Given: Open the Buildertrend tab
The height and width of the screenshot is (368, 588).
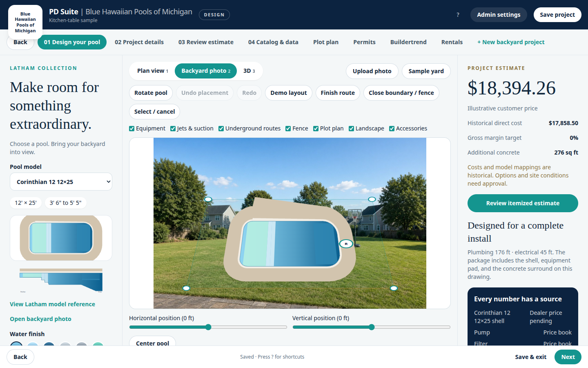Looking at the screenshot, I should point(408,42).
